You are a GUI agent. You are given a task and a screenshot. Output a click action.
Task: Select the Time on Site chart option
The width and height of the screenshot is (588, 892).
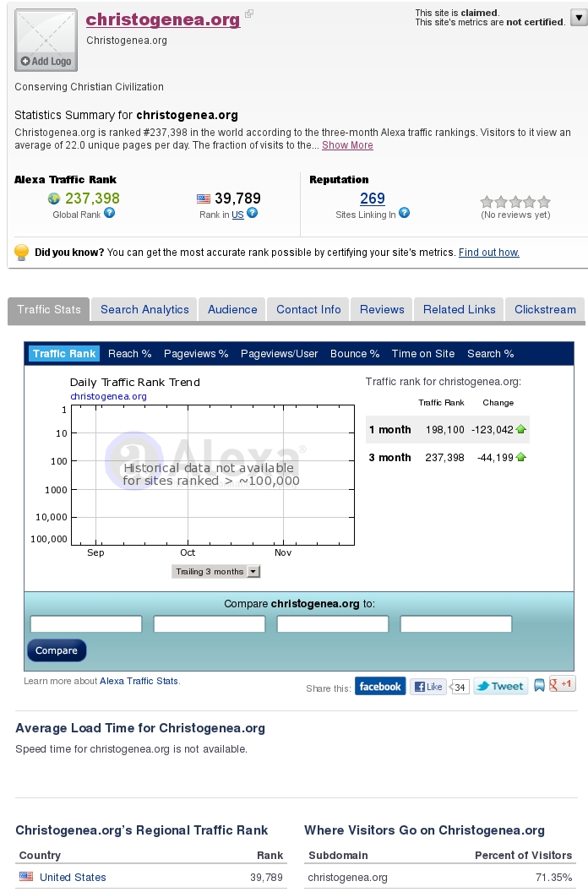(423, 354)
